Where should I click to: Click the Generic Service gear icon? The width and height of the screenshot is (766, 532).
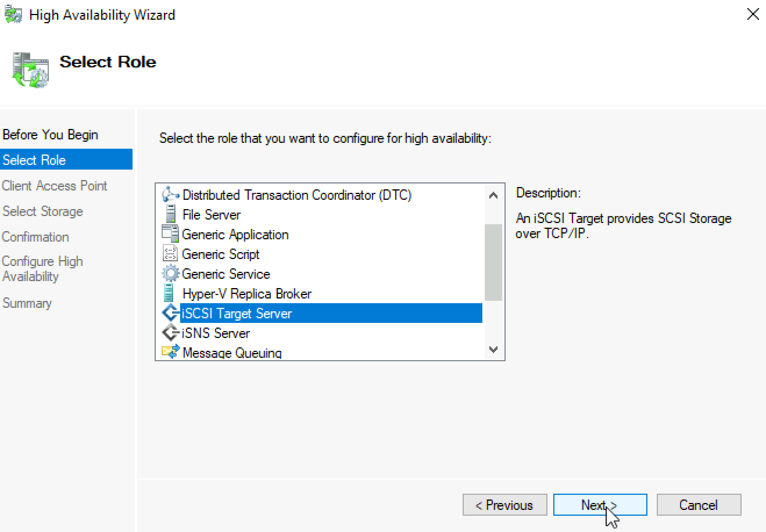(170, 274)
